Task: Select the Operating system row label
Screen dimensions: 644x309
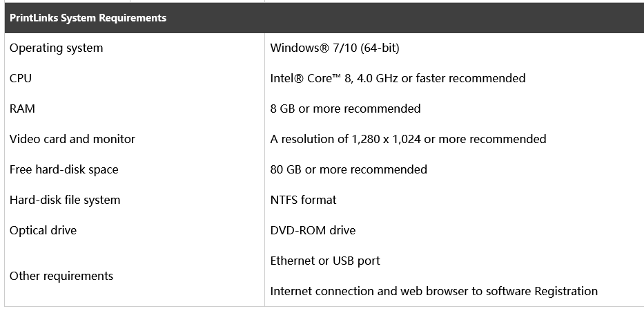Action: (x=57, y=48)
